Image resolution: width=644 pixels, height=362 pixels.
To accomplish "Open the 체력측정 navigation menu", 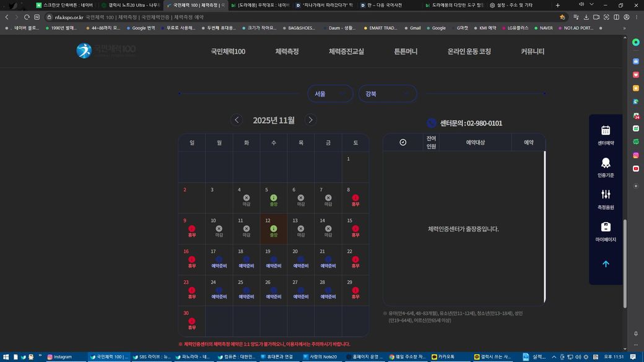I will [287, 51].
